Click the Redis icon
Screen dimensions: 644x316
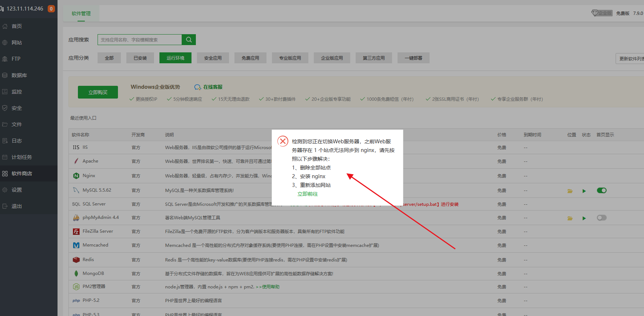(76, 260)
